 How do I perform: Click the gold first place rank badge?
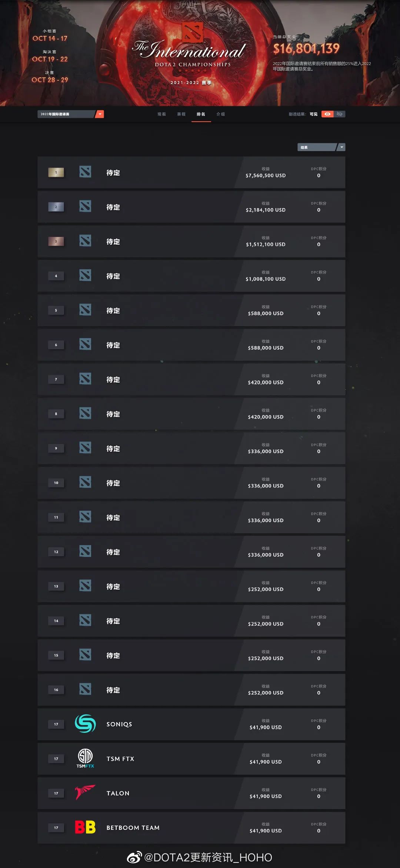point(56,172)
